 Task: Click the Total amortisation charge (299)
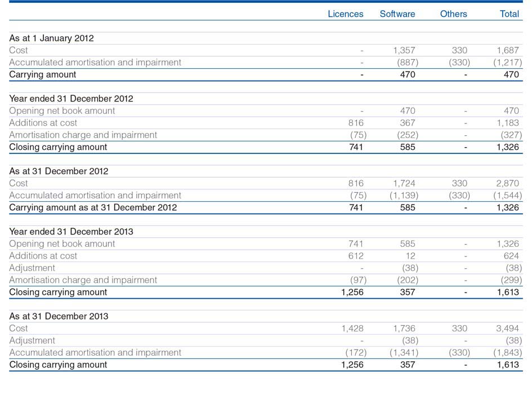point(511,280)
